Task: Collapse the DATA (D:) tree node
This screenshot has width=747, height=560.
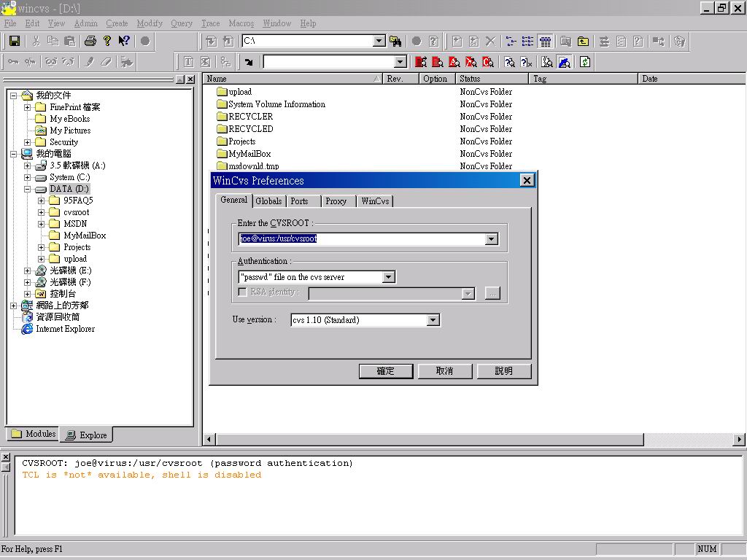Action: tap(27, 189)
